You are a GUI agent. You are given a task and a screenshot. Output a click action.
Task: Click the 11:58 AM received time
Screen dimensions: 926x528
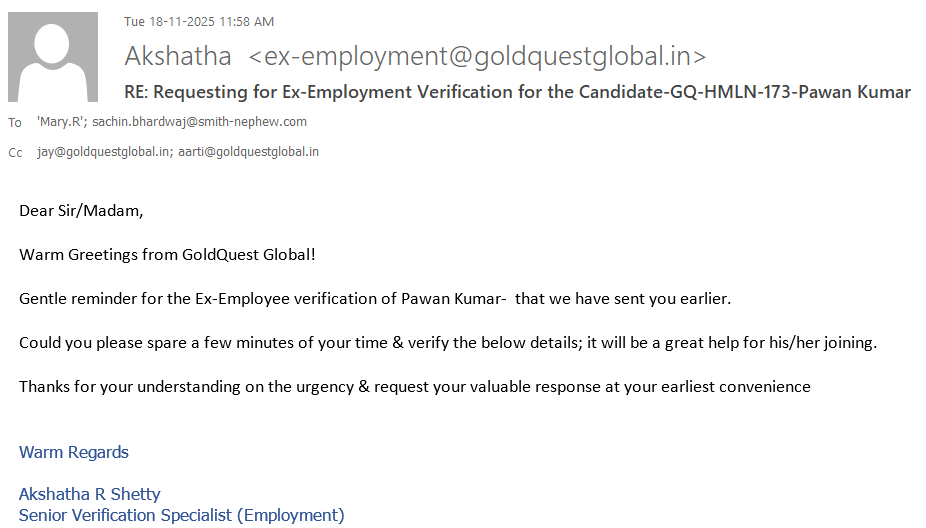pyautogui.click(x=249, y=22)
